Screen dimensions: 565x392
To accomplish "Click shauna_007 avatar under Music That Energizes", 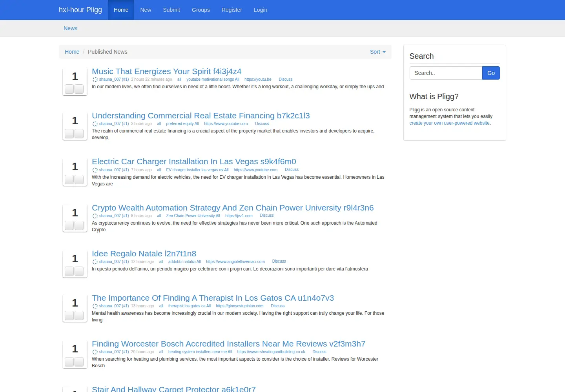I will pos(95,80).
